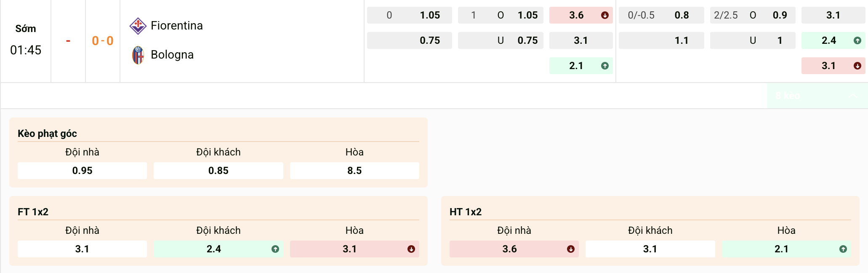Select HT away odds 3.1
Image resolution: width=868 pixels, height=273 pixels.
point(650,249)
